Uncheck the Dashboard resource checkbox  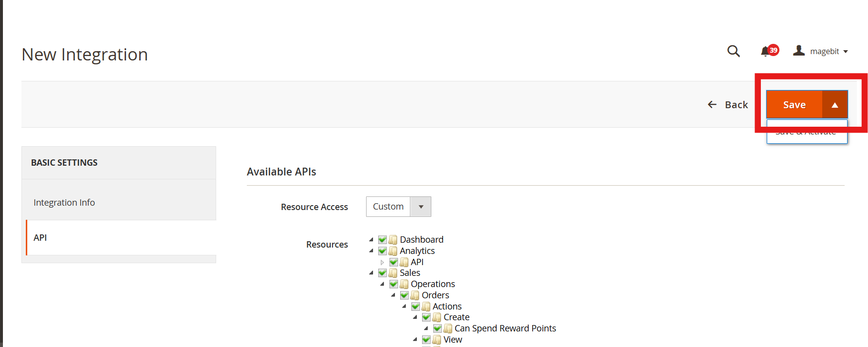[383, 240]
